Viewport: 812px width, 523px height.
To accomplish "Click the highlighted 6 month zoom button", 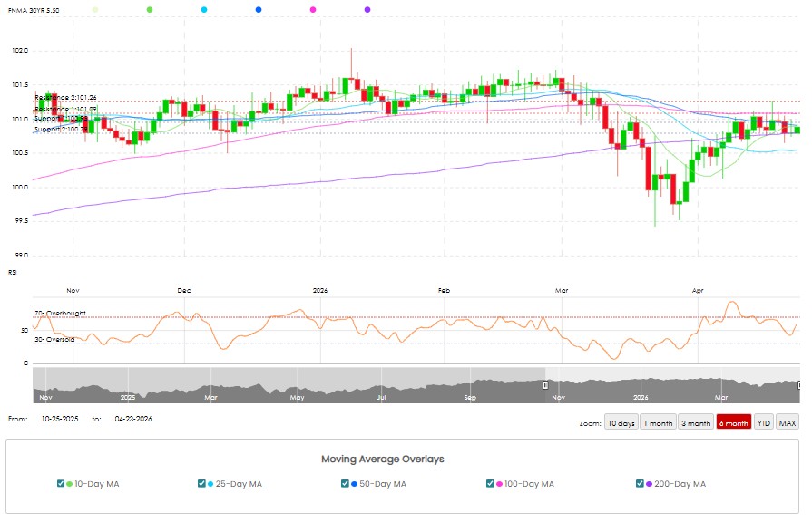I will [733, 423].
